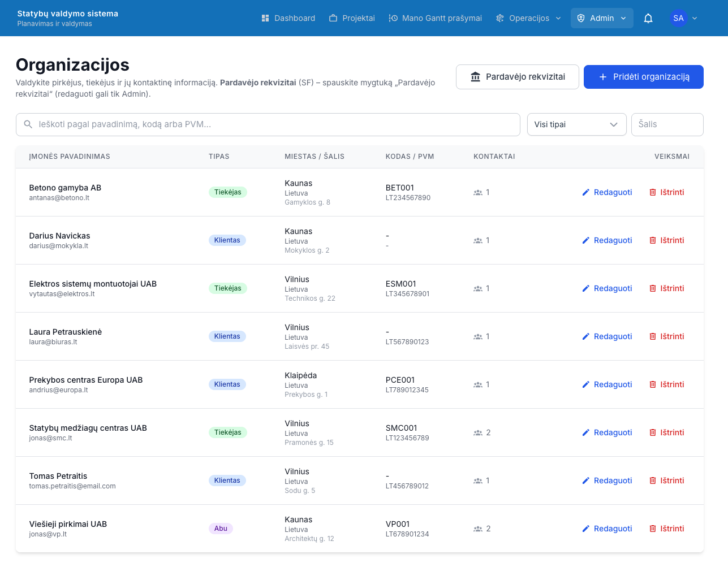The image size is (728, 567).
Task: Delete Prekybos centras Europa UAB
Action: tap(667, 384)
